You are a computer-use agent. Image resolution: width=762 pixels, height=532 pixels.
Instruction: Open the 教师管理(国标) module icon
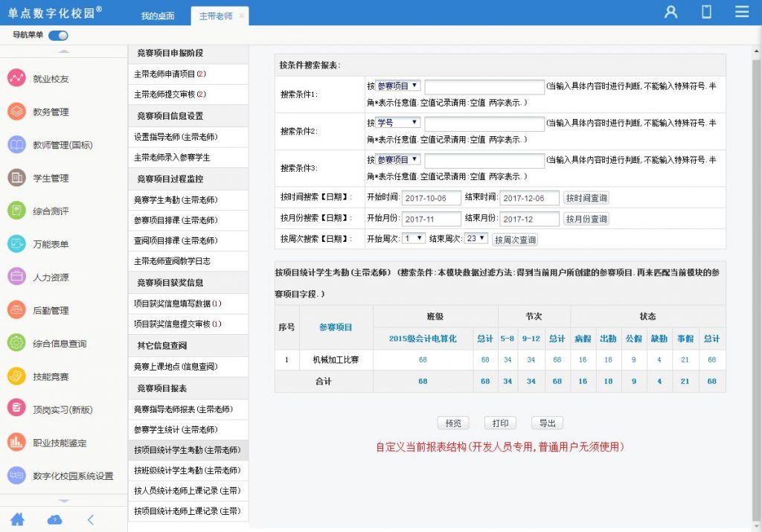pos(16,145)
